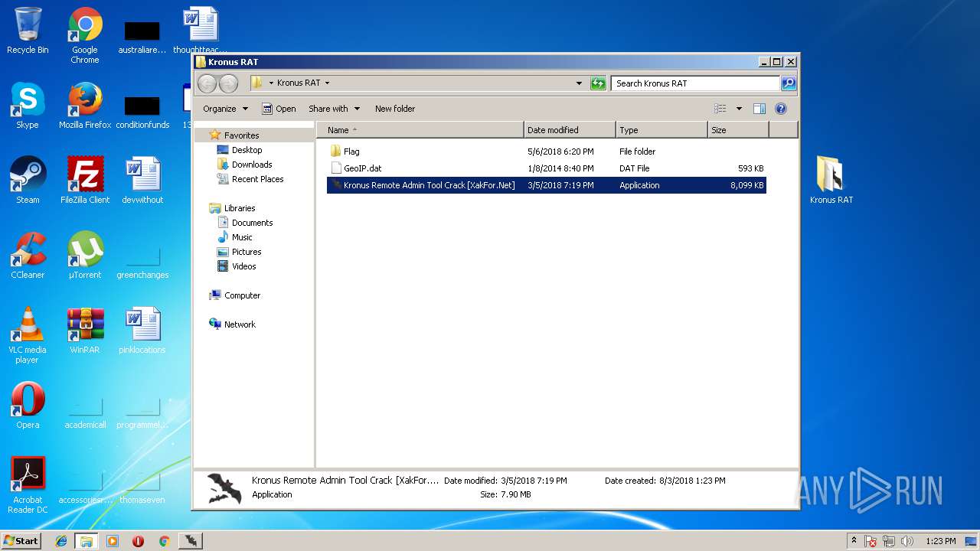Open Windows Media Player taskbar icon

pos(113,541)
